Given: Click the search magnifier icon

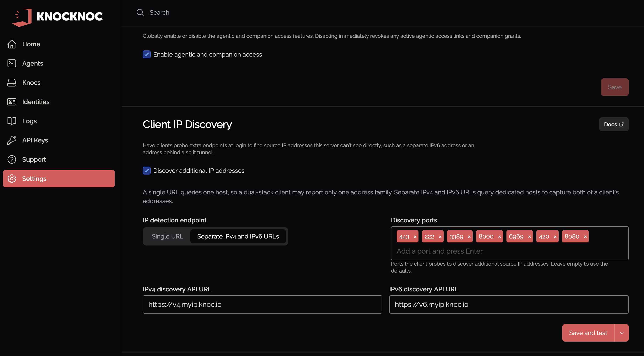Looking at the screenshot, I should pos(140,12).
